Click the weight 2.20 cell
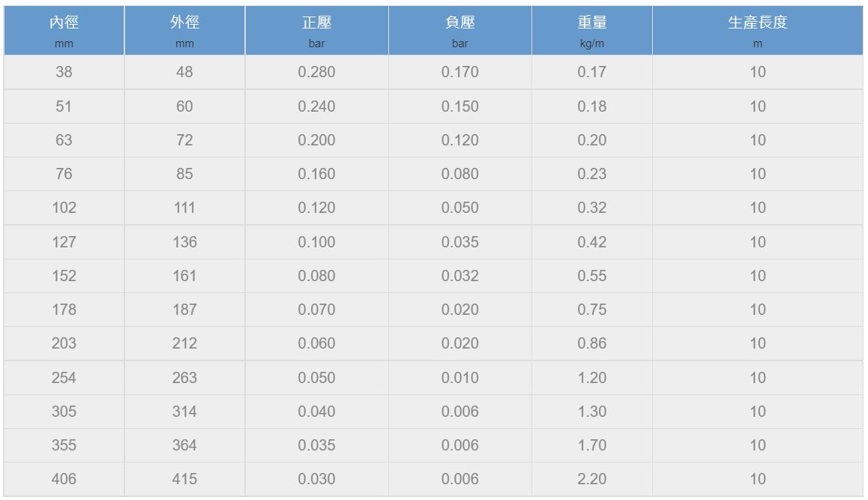 click(x=591, y=479)
